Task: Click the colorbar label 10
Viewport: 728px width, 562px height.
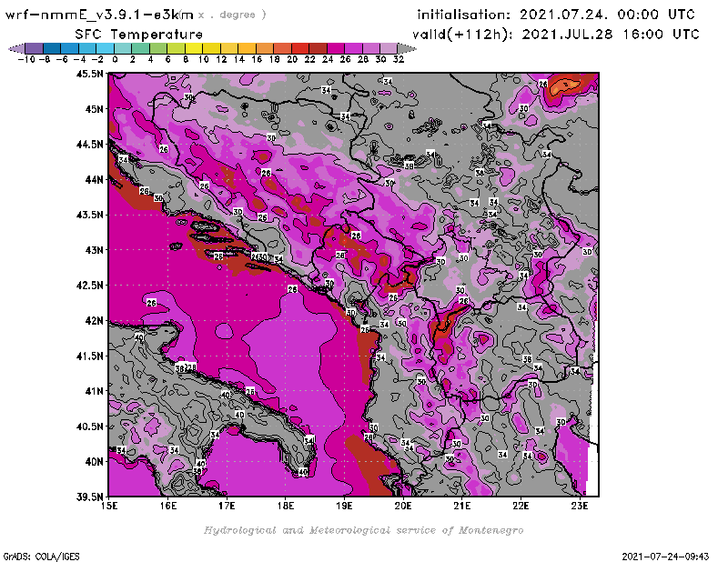Action: click(x=203, y=60)
